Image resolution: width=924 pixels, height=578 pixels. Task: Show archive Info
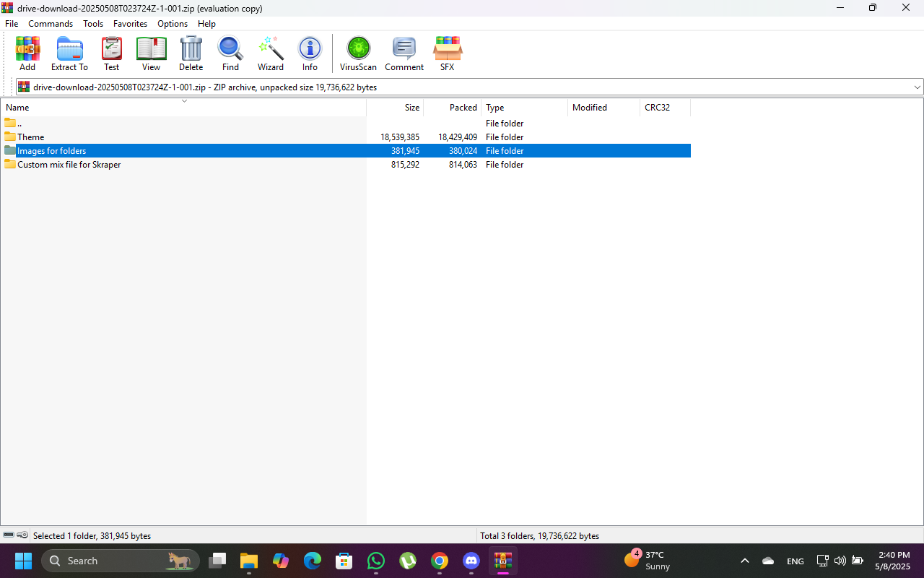310,54
